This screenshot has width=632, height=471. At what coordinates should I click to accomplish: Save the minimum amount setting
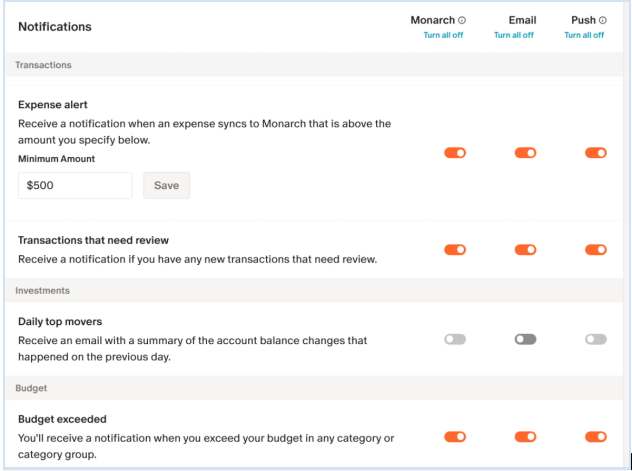click(x=166, y=185)
